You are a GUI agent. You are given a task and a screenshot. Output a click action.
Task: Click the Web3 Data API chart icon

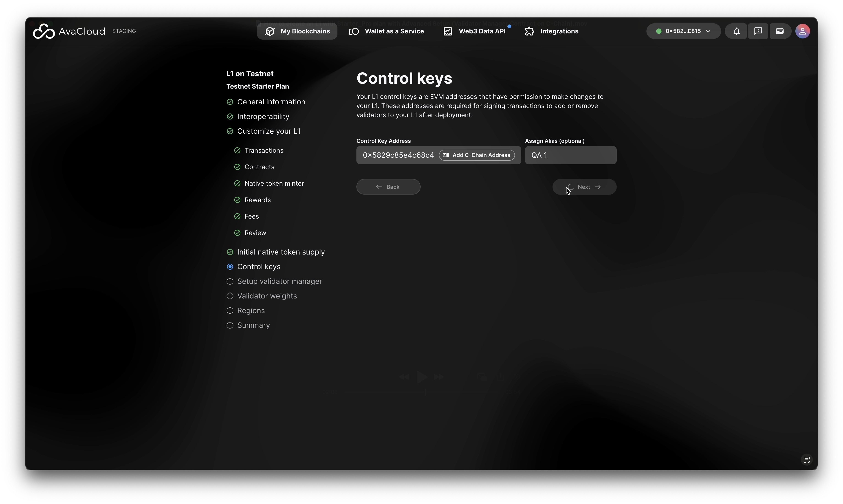pyautogui.click(x=448, y=31)
